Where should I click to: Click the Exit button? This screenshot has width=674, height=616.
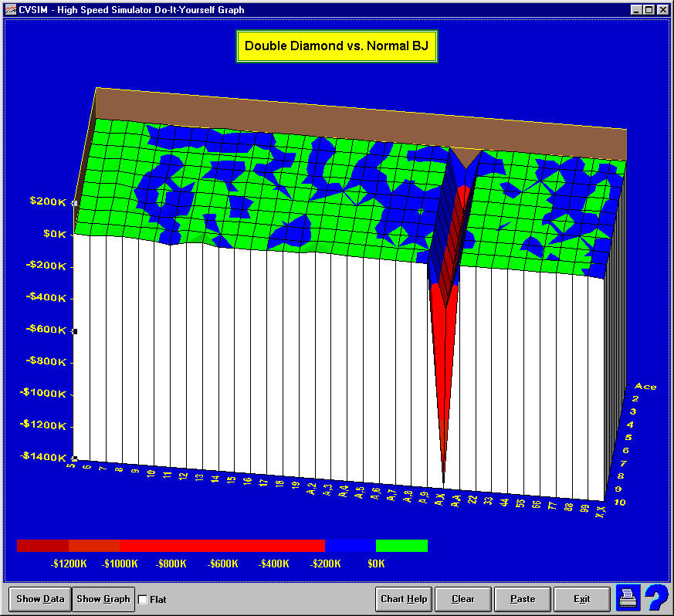pyautogui.click(x=581, y=599)
